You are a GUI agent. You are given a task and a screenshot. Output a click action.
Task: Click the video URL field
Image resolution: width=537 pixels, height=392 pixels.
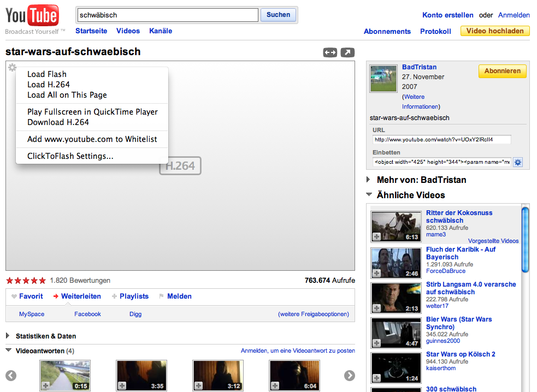click(442, 140)
